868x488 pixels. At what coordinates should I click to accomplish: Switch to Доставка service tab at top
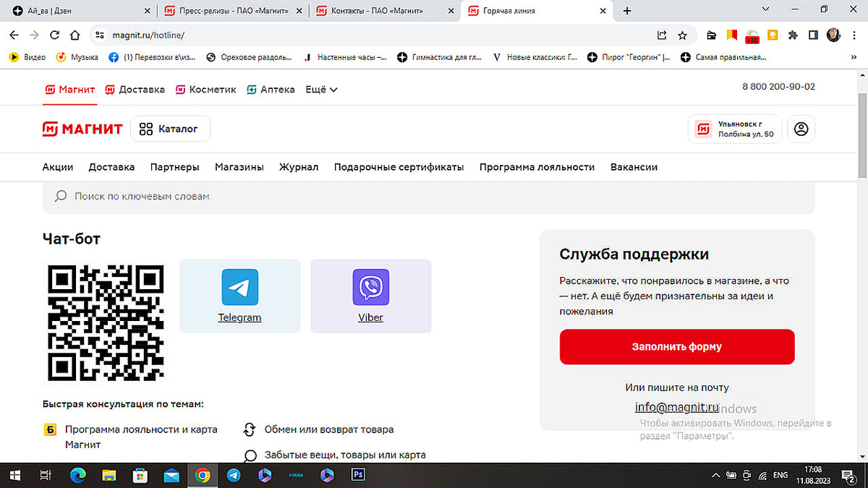(x=135, y=90)
